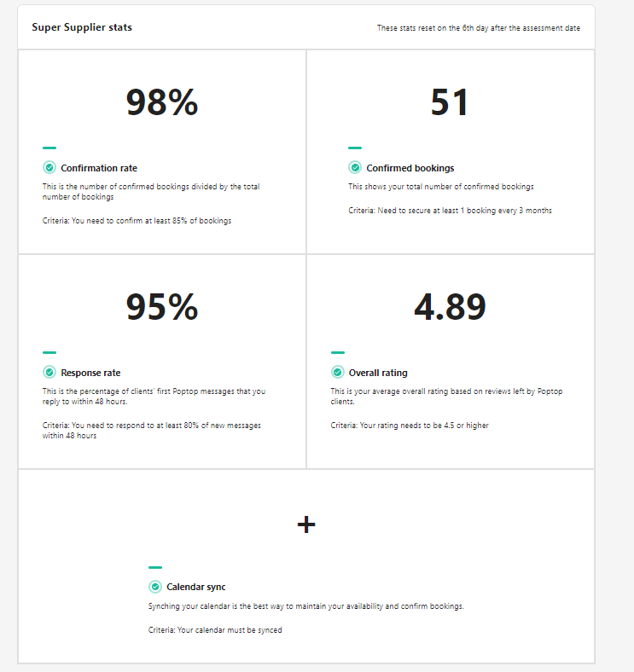Image resolution: width=634 pixels, height=672 pixels.
Task: Click the plus icon above Calendar sync
Action: [306, 524]
